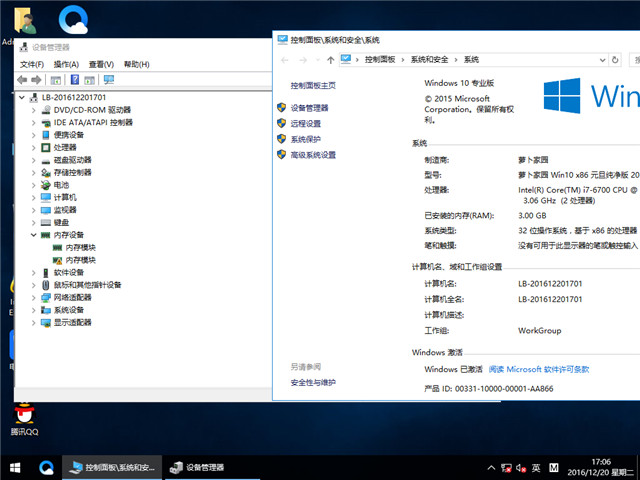Click the Back arrow in Device Manager toolbar
Viewport: 640px width, 480px height.
click(x=22, y=80)
